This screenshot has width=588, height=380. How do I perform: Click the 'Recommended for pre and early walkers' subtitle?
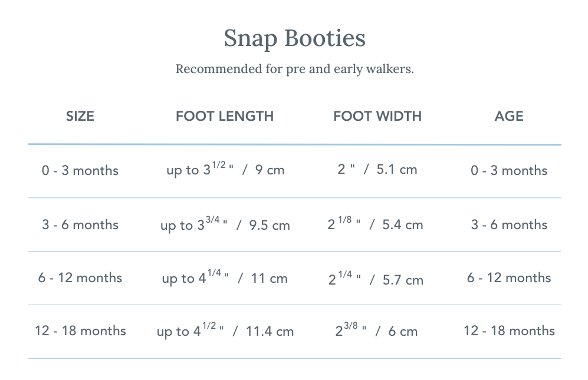click(294, 69)
